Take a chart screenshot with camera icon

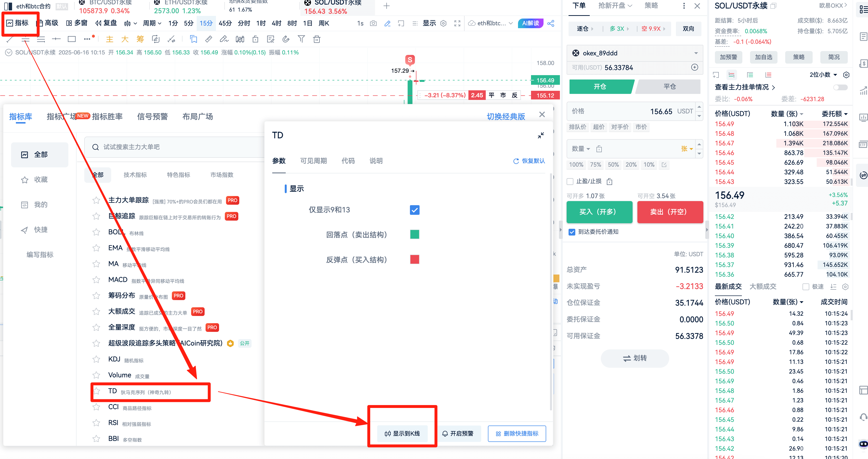[x=373, y=23]
